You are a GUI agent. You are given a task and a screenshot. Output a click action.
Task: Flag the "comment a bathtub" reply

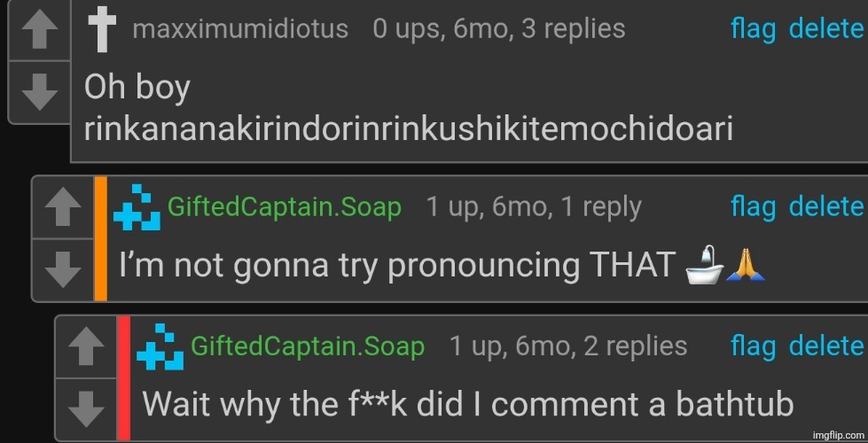753,346
